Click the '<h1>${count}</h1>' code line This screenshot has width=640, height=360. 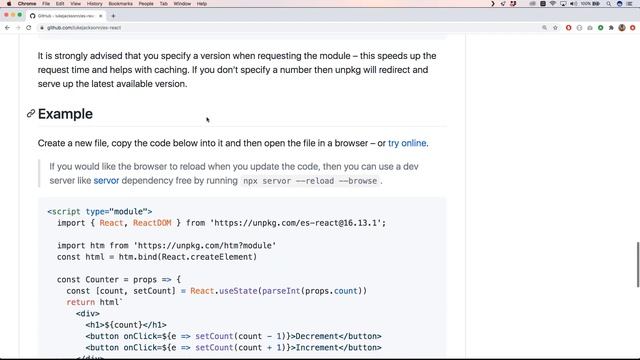pos(126,325)
